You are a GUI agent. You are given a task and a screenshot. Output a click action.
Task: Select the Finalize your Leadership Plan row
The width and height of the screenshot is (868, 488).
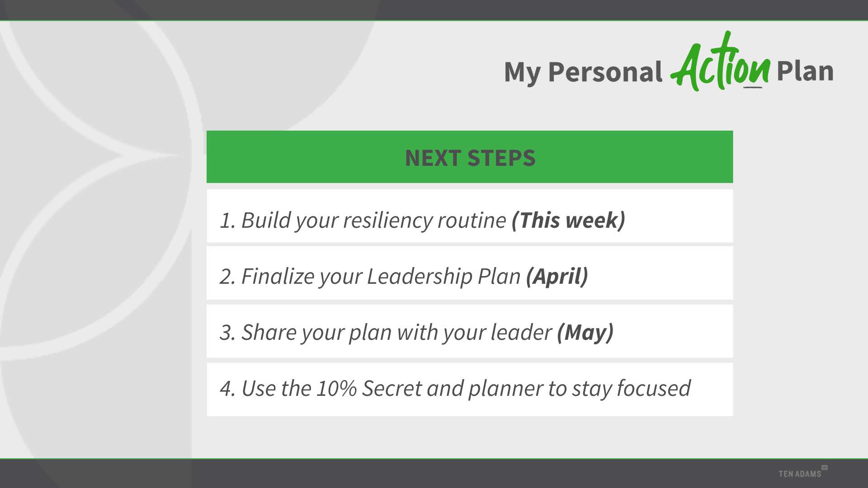pyautogui.click(x=470, y=273)
